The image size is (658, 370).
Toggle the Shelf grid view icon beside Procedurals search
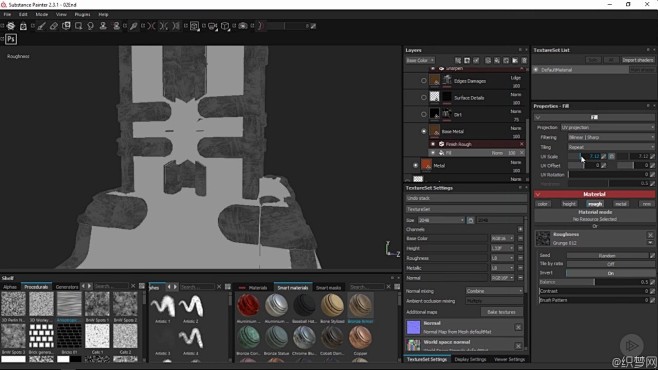(142, 286)
